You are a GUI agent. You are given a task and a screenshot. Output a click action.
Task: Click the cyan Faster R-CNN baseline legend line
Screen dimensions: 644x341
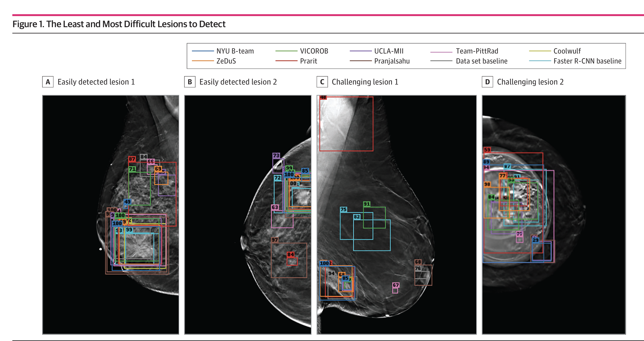(540, 61)
